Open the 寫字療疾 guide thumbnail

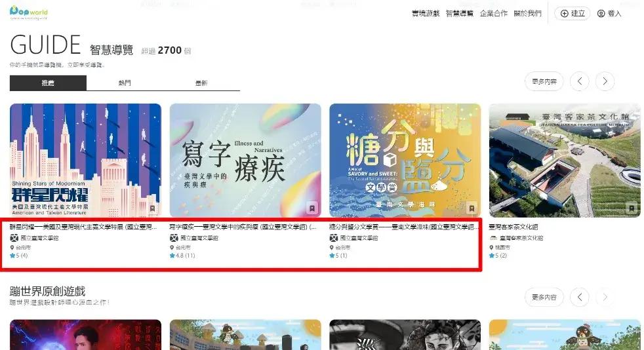245,161
